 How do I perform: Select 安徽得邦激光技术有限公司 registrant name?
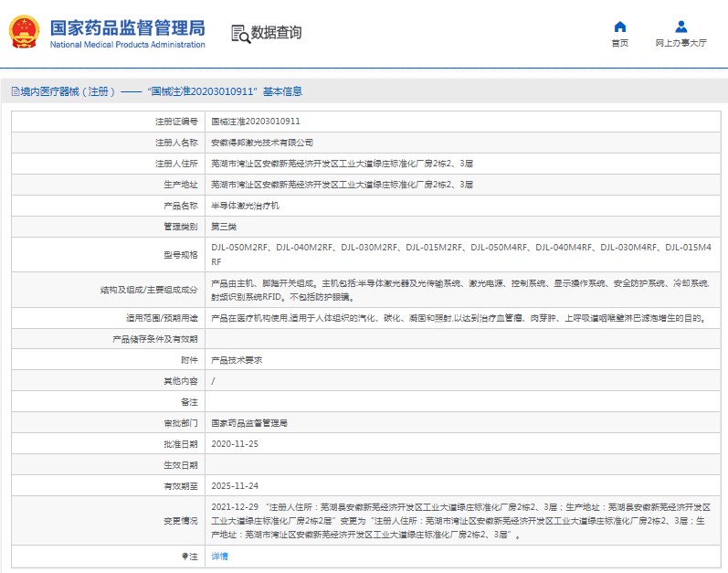[x=262, y=143]
